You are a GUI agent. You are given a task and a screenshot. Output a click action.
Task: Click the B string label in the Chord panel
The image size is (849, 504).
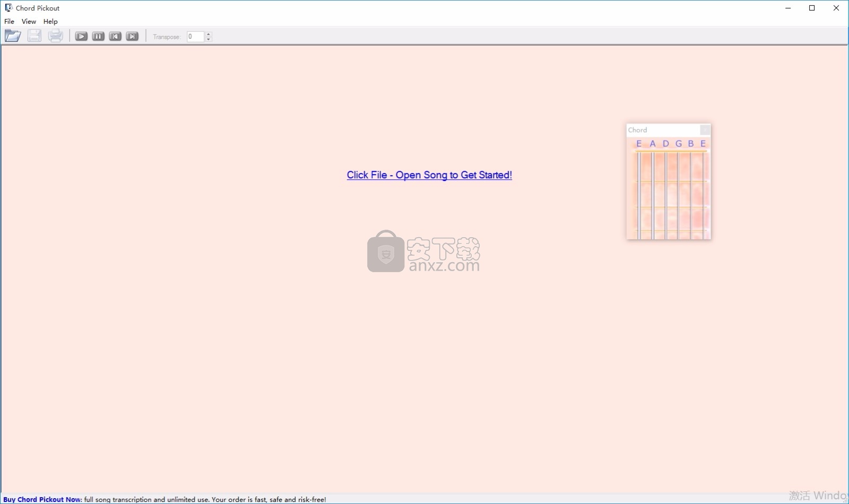pos(691,144)
